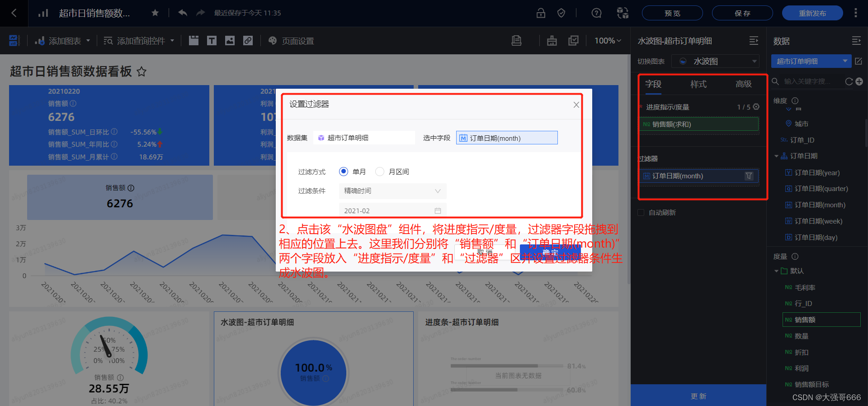Refresh the dataset fields
The height and width of the screenshot is (406, 868).
tap(849, 81)
